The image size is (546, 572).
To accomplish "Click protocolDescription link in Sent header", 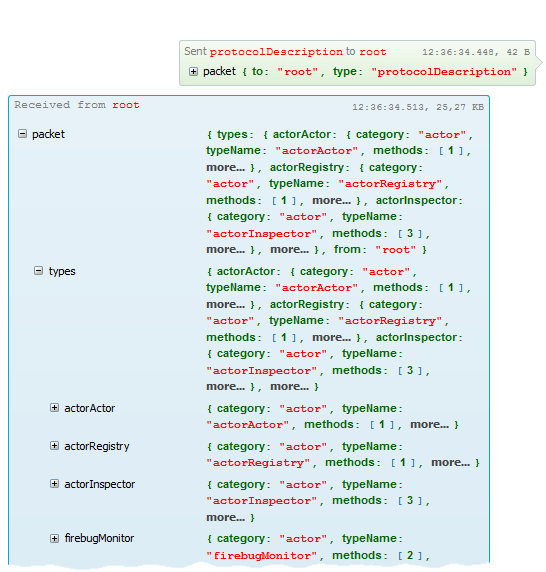I will (276, 52).
